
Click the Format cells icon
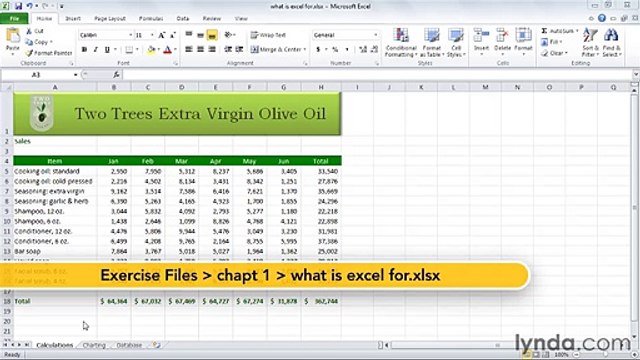tap(523, 36)
